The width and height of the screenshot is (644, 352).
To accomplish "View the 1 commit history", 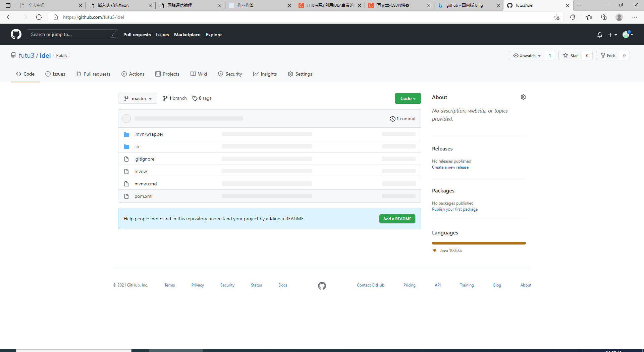I will [x=402, y=119].
